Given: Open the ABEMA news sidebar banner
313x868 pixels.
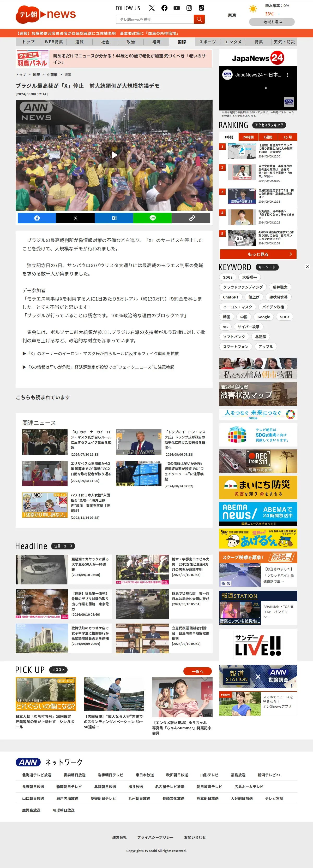Looking at the screenshot, I should pos(258,514).
